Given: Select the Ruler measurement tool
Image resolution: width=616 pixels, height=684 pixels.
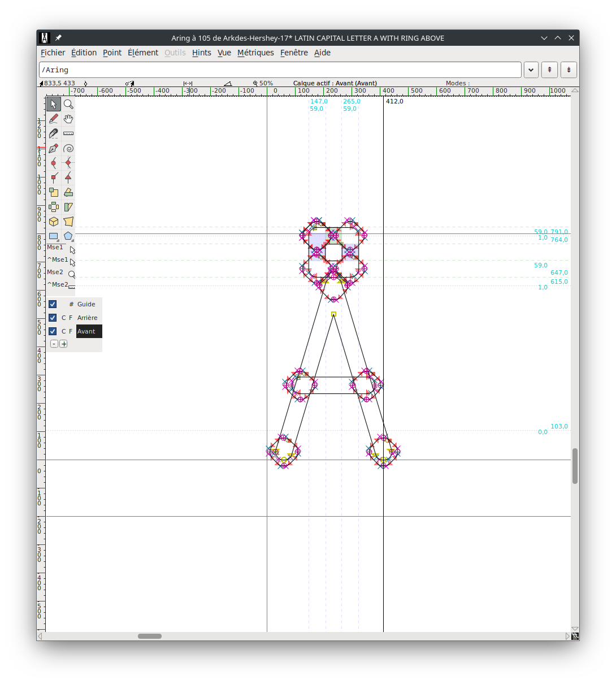Looking at the screenshot, I should (x=68, y=133).
